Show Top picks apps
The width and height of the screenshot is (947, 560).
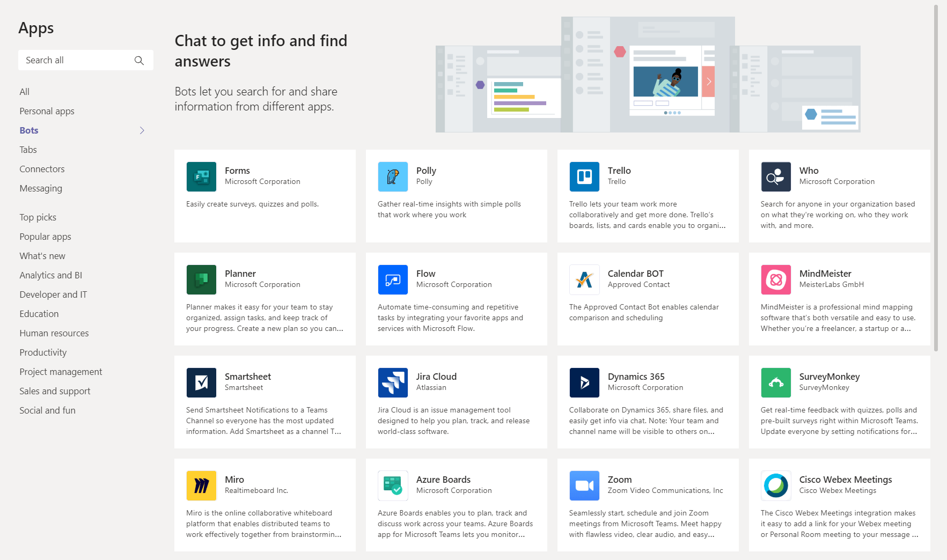pos(38,217)
